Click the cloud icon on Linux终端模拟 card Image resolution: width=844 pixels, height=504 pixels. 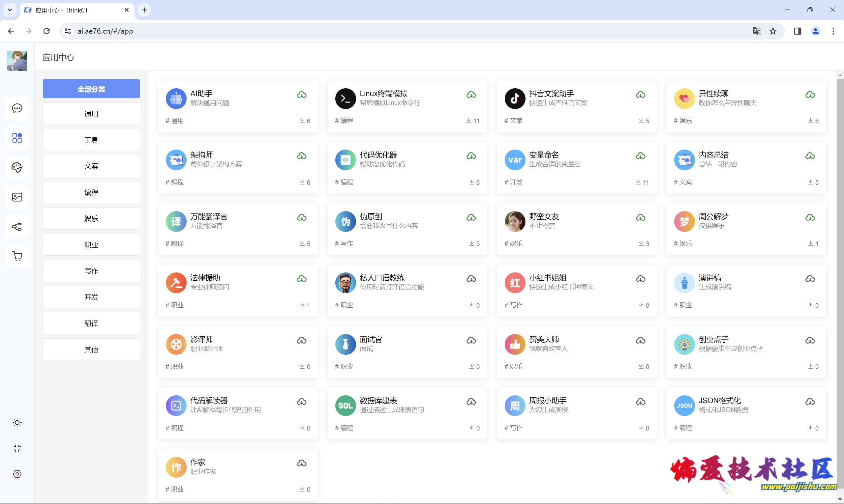(x=471, y=95)
